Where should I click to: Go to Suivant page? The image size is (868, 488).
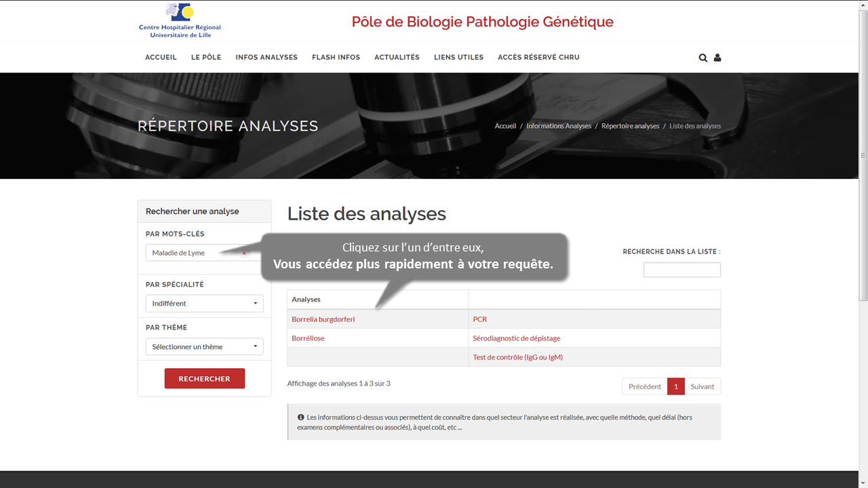702,386
